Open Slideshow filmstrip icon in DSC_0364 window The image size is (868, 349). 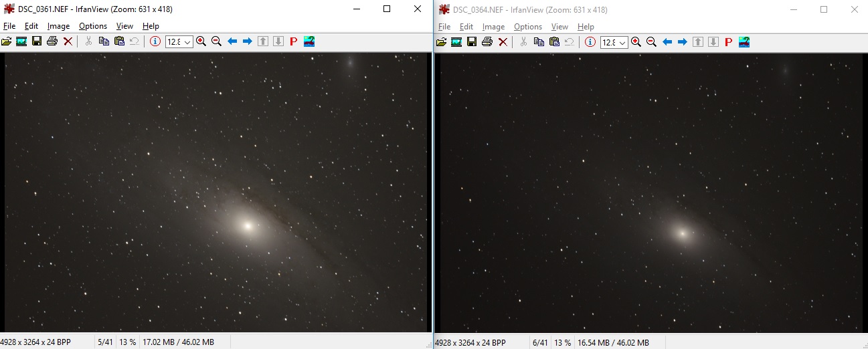point(456,41)
